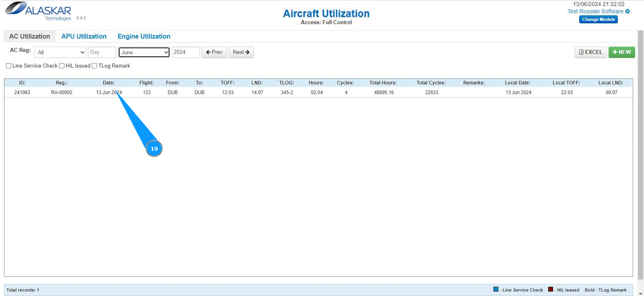
Task: Click the Local Date column header
Action: [x=518, y=83]
